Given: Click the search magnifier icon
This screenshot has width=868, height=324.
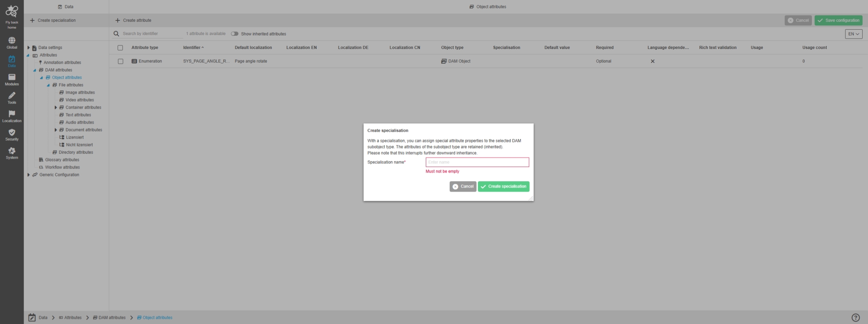Looking at the screenshot, I should pos(116,34).
